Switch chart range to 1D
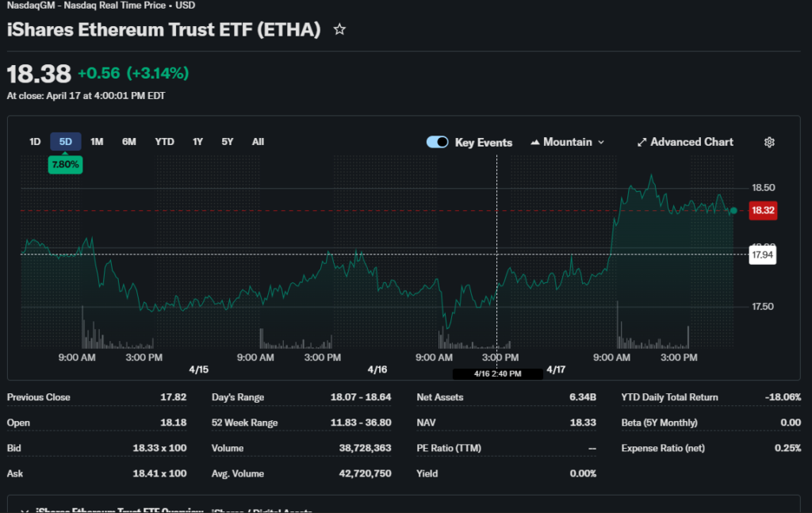The width and height of the screenshot is (812, 513). coord(35,142)
